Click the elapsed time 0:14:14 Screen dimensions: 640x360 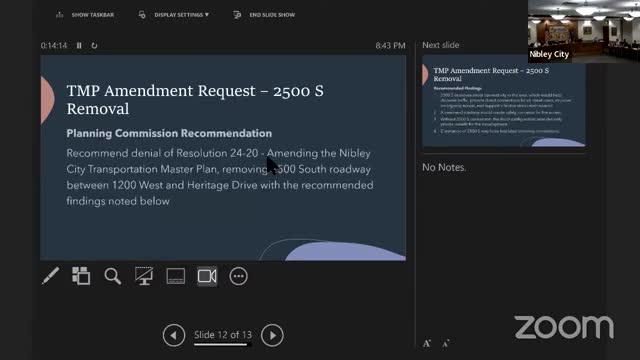(x=54, y=45)
